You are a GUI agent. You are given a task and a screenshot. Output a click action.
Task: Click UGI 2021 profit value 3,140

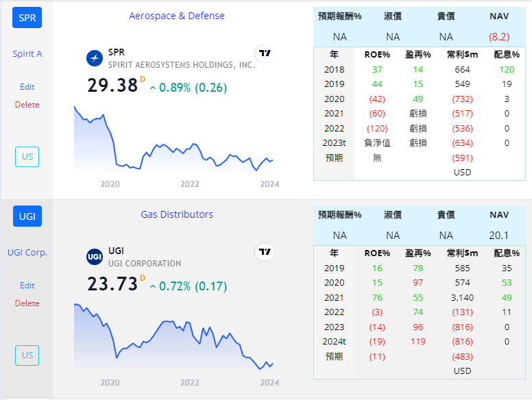(463, 298)
